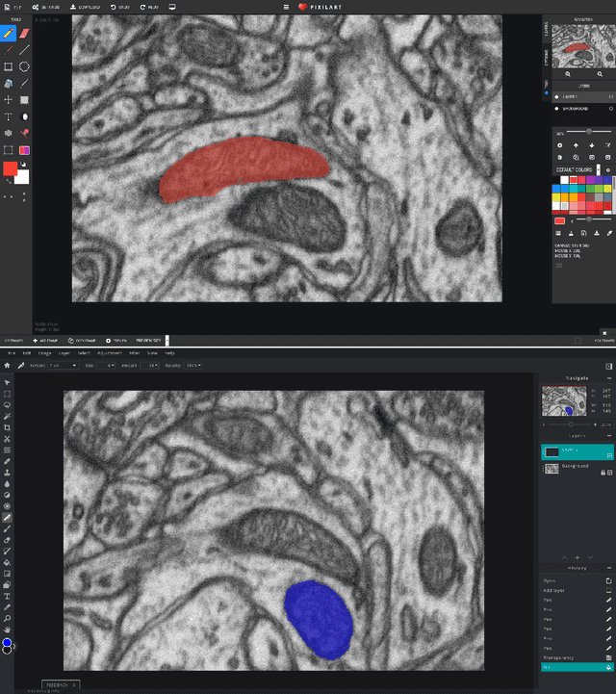This screenshot has width=616, height=694.
Task: Open the Size dropdown in lower toolbar
Action: (x=105, y=366)
